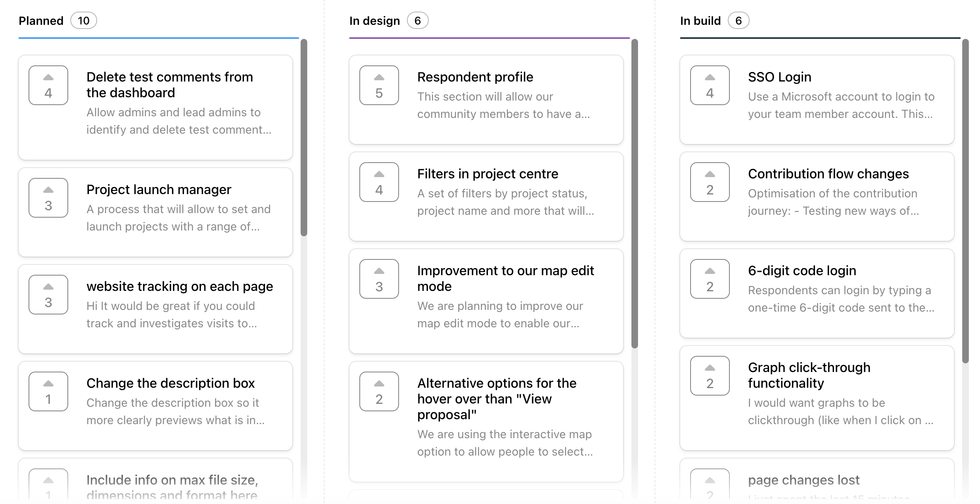Open the 'Respondent profile' card title
Screen dimensions: 980x504
click(x=475, y=77)
